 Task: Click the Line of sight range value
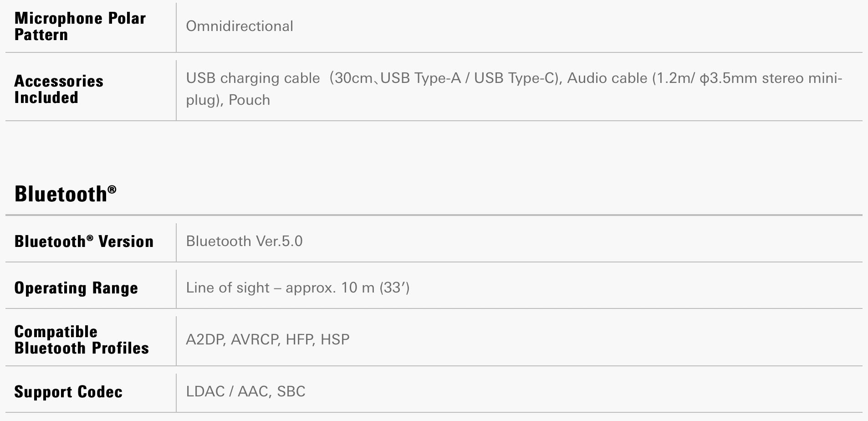[x=298, y=288]
